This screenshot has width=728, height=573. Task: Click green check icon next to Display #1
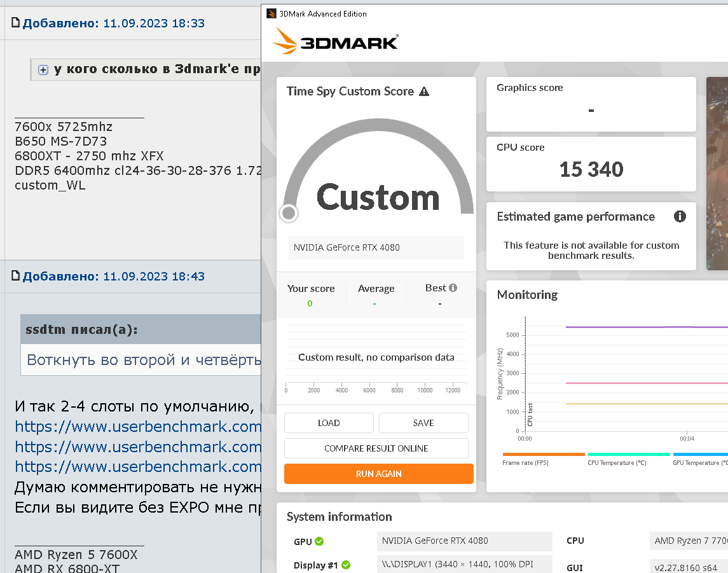point(346,565)
